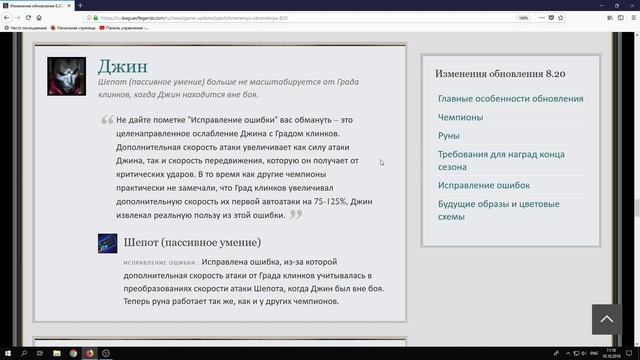Image resolution: width=640 pixels, height=360 pixels.
Task: Go back to the previous page
Action: point(7,18)
